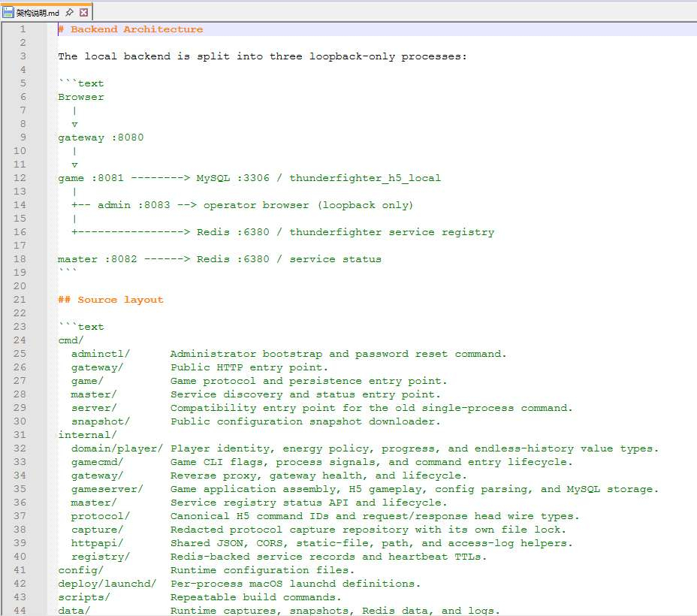The width and height of the screenshot is (697, 616).
Task: Pin the 架构说明.md tab
Action: [x=69, y=13]
